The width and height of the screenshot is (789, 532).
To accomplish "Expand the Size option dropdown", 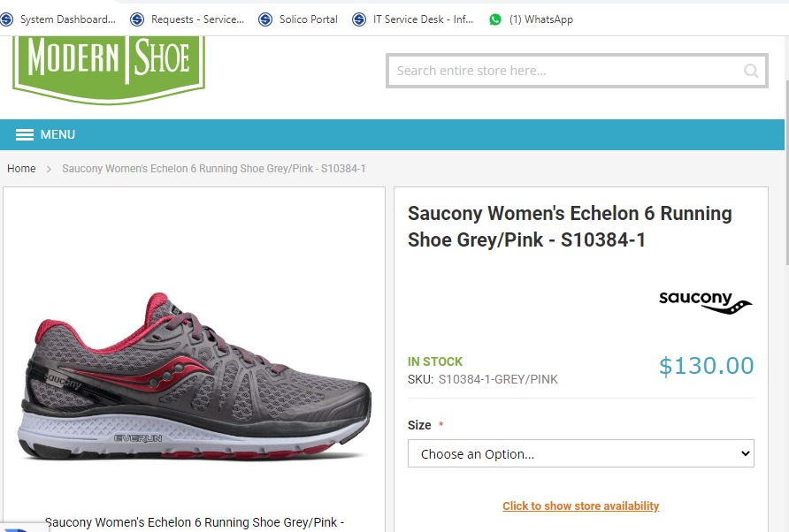I will click(x=580, y=454).
